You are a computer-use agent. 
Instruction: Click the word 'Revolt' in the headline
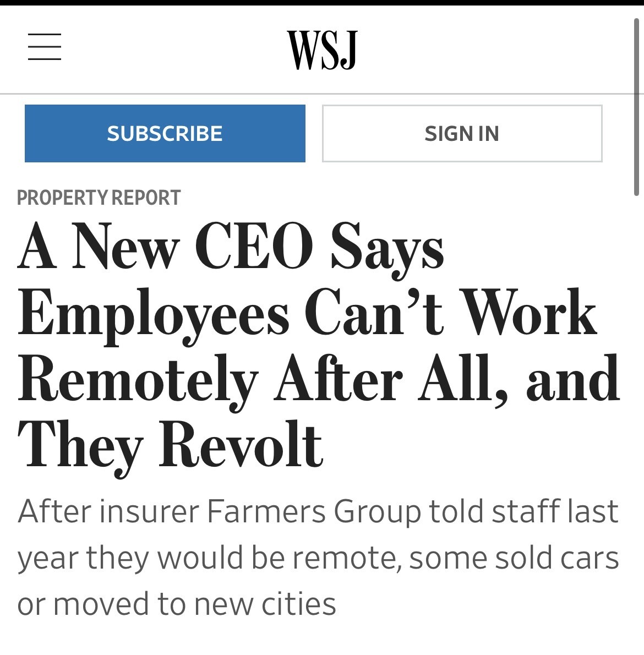click(241, 446)
